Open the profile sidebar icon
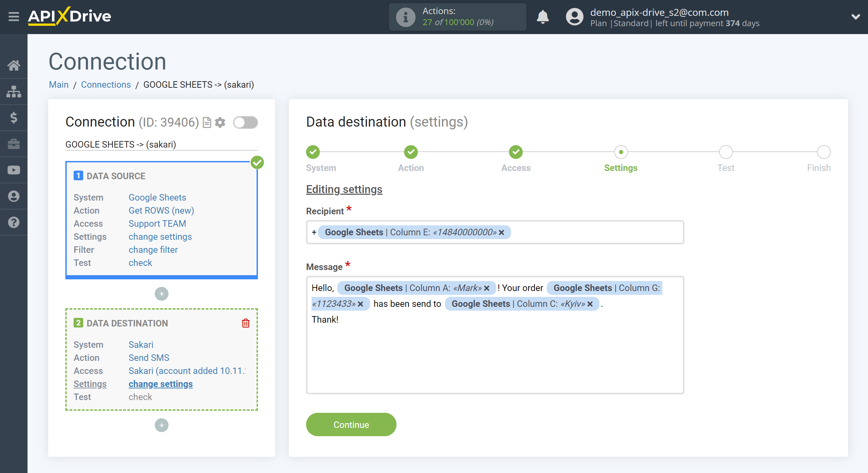Image resolution: width=868 pixels, height=473 pixels. [x=14, y=196]
